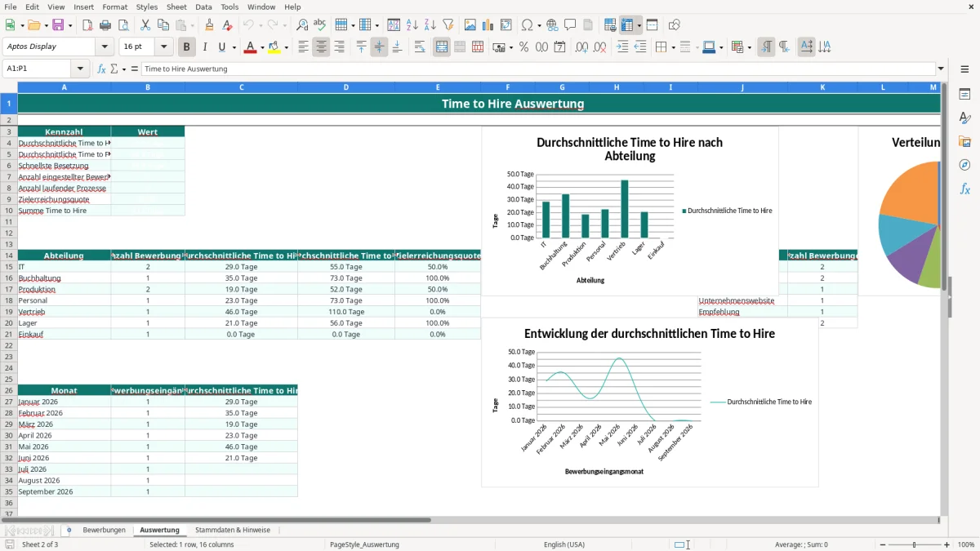Clear direct formatting
The height and width of the screenshot is (551, 980).
[227, 25]
